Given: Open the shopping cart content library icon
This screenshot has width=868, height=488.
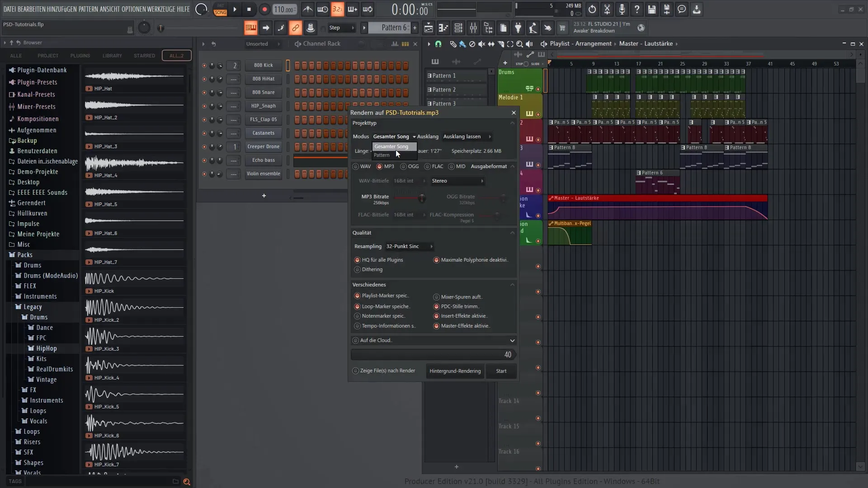Looking at the screenshot, I should tap(562, 28).
